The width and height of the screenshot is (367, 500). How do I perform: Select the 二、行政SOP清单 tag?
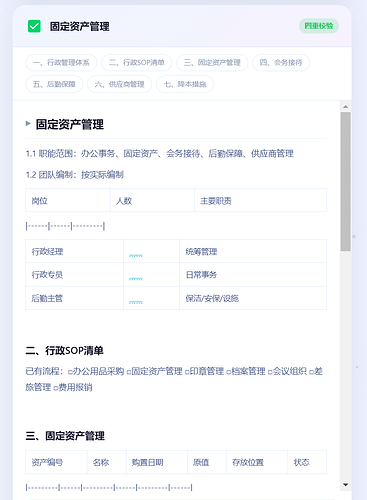pos(137,63)
